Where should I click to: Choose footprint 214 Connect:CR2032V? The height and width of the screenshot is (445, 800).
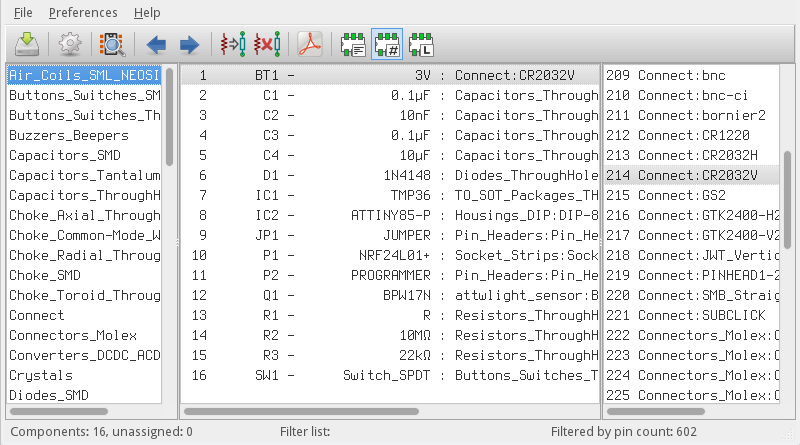692,176
